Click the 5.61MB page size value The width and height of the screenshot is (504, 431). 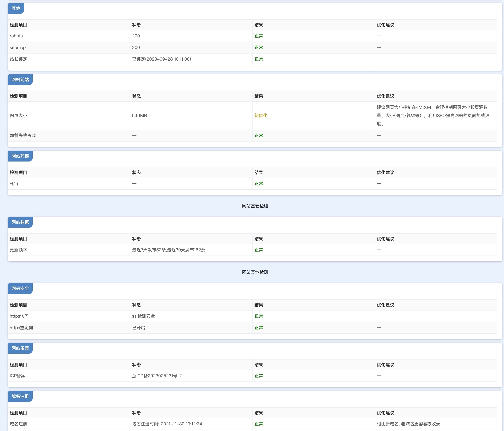(x=140, y=116)
